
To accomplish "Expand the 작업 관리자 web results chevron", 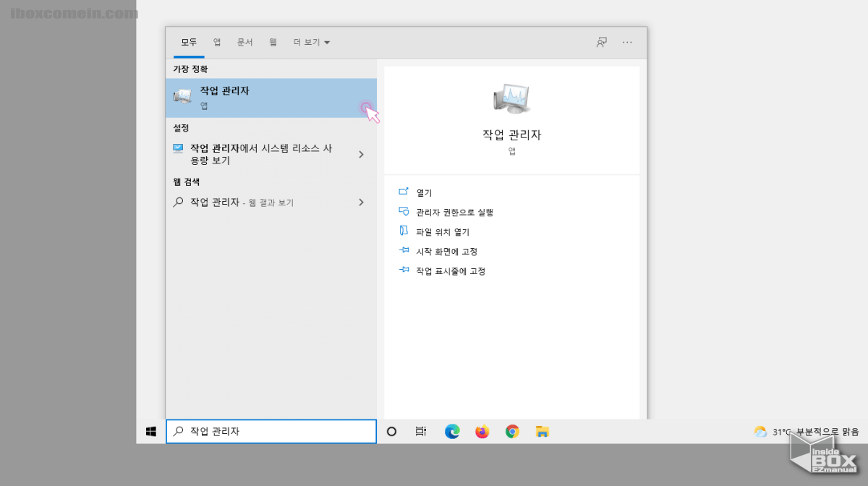I will pyautogui.click(x=361, y=202).
